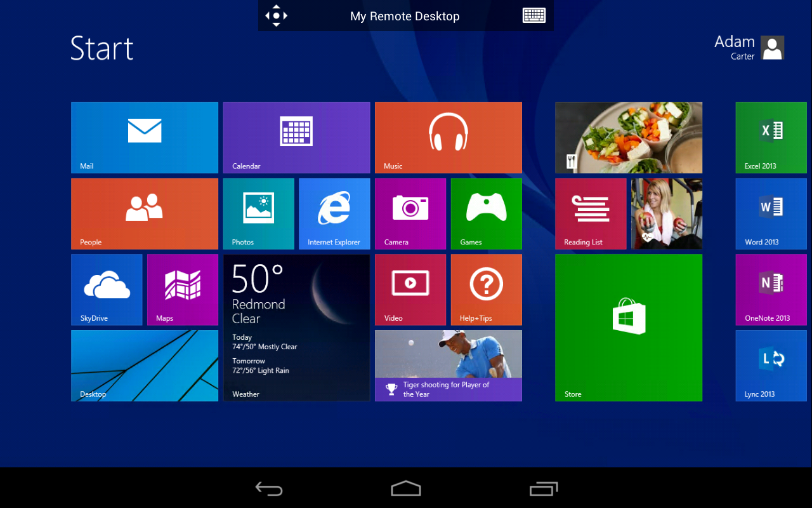Open the Reading List tile
The width and height of the screenshot is (812, 508).
click(x=591, y=213)
